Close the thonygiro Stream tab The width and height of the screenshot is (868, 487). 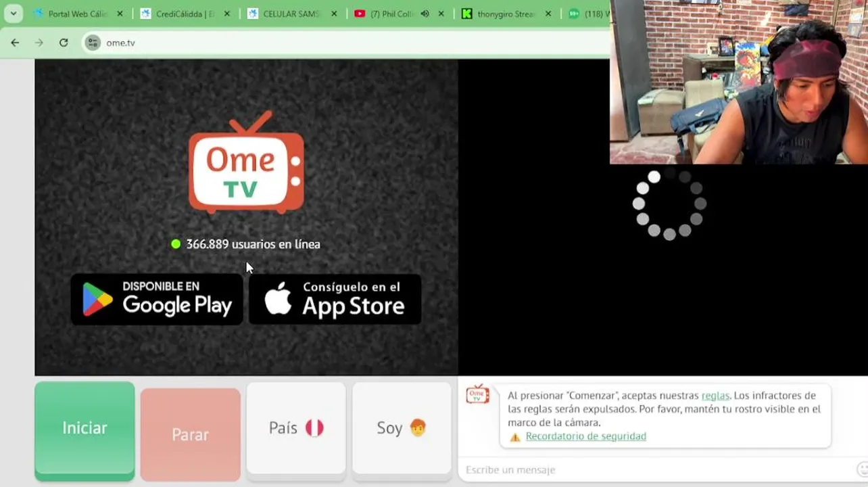point(548,14)
